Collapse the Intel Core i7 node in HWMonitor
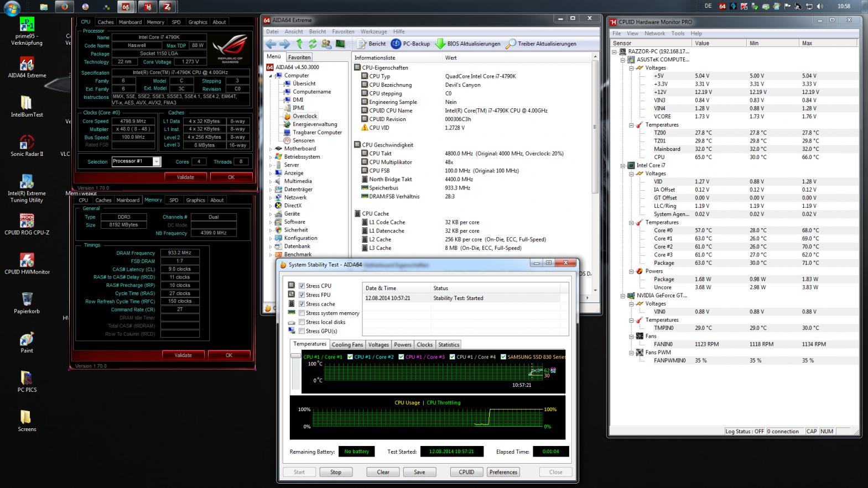This screenshot has height=488, width=868. [x=623, y=165]
